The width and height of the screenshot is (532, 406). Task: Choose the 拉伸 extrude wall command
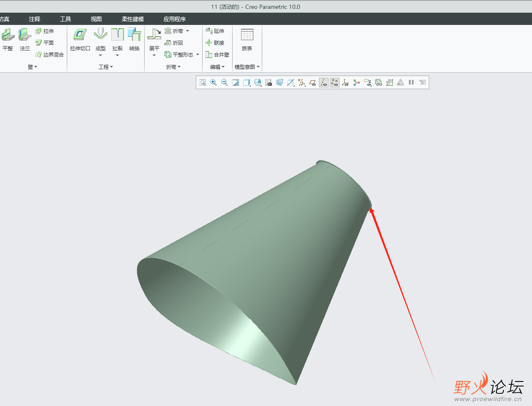point(44,31)
